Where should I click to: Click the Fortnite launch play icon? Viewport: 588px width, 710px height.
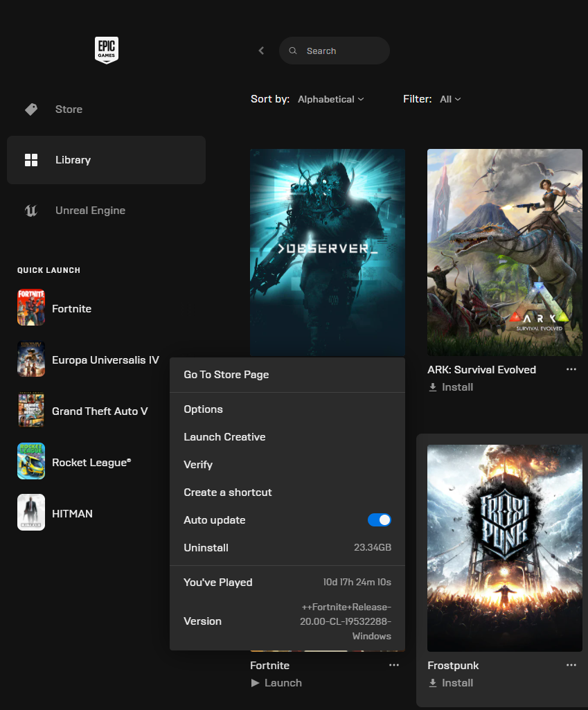(256, 683)
